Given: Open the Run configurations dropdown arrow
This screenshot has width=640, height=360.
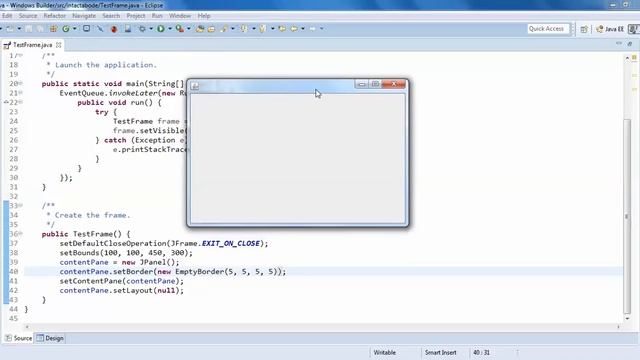Looking at the screenshot, I should click(170, 29).
